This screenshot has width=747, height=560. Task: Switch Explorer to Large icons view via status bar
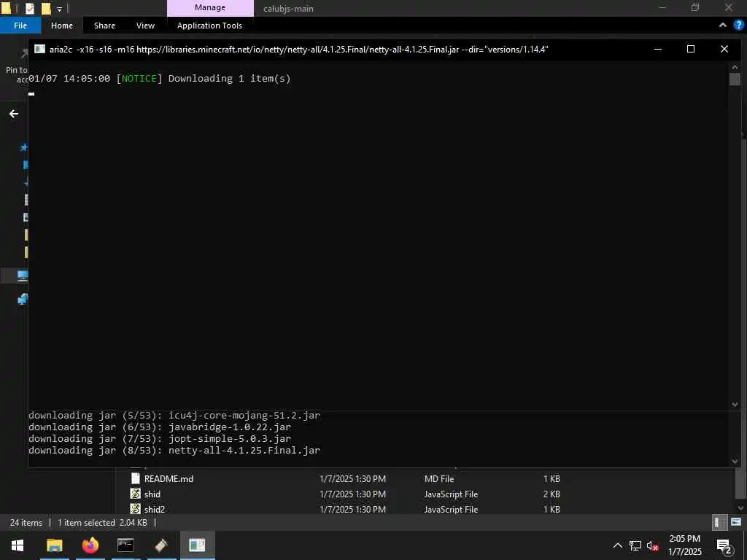click(x=736, y=522)
